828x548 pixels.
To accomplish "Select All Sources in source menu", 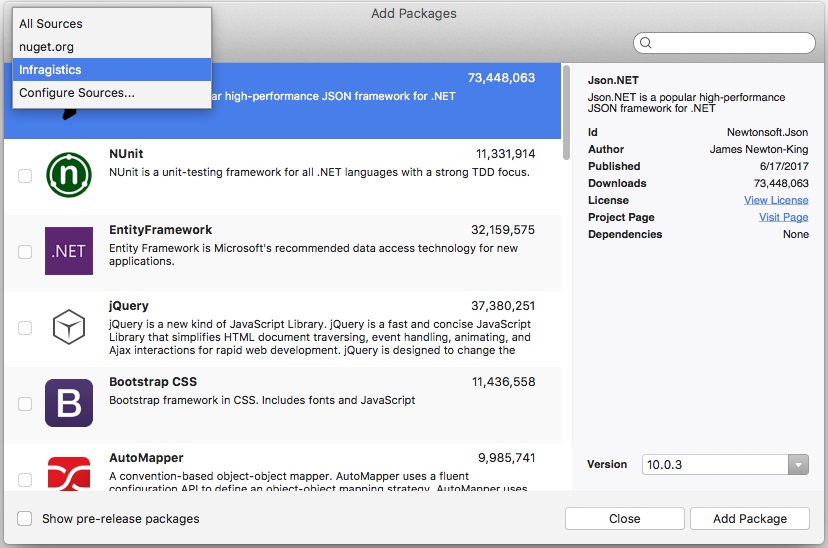I will 112,24.
